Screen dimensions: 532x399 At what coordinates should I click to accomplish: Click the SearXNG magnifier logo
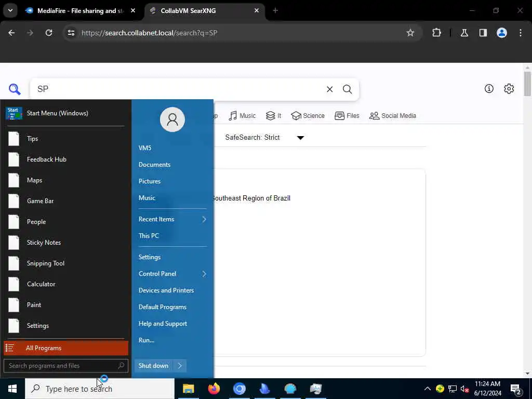pos(15,89)
